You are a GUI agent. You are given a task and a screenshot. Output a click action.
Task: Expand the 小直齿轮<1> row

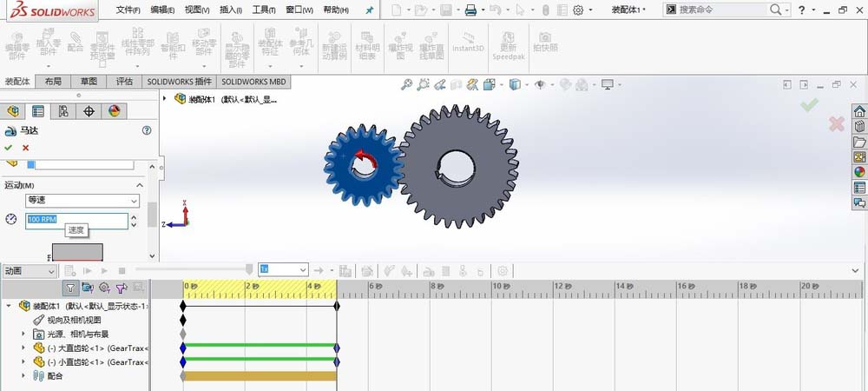click(x=23, y=361)
